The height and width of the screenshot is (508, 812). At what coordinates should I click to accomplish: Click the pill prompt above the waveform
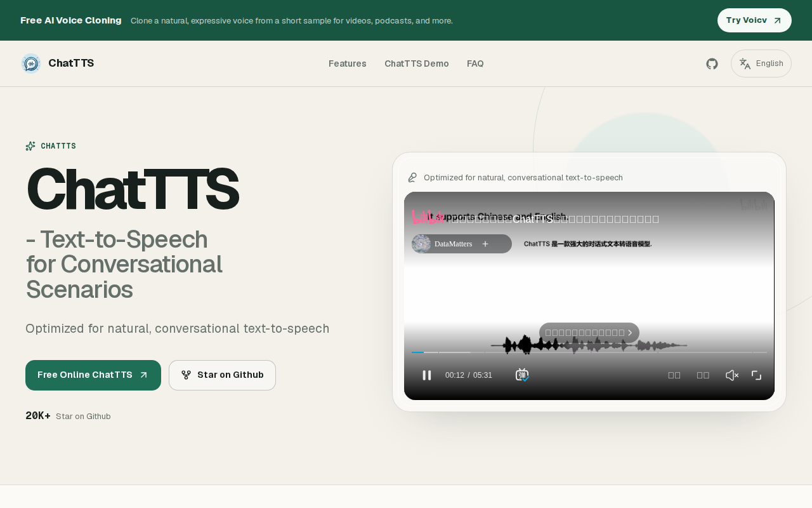pyautogui.click(x=589, y=333)
